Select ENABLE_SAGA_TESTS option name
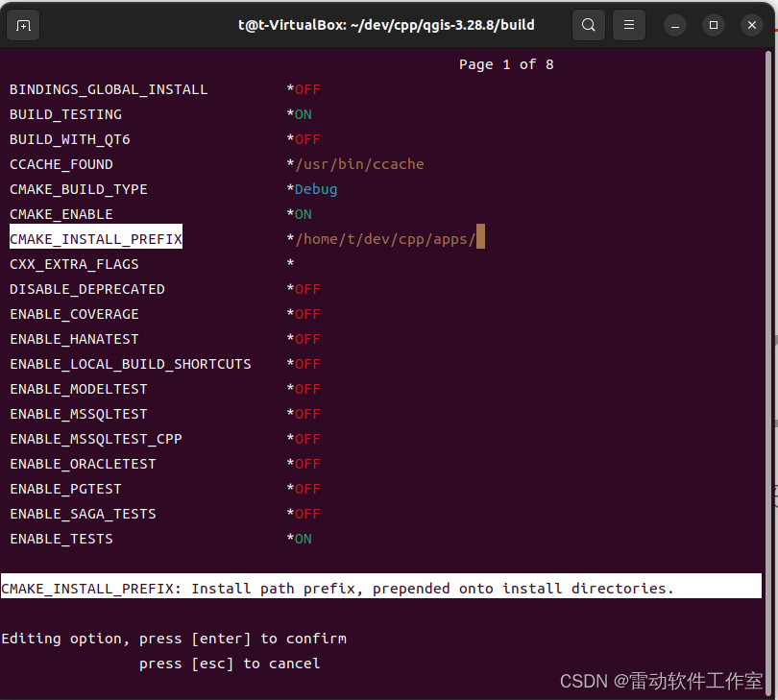The width and height of the screenshot is (778, 700). pos(83,514)
